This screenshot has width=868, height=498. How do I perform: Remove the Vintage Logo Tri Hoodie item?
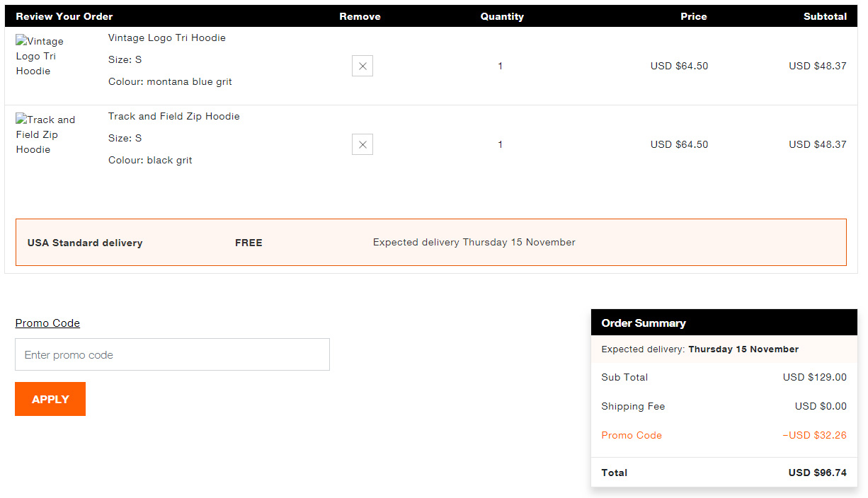click(x=362, y=66)
